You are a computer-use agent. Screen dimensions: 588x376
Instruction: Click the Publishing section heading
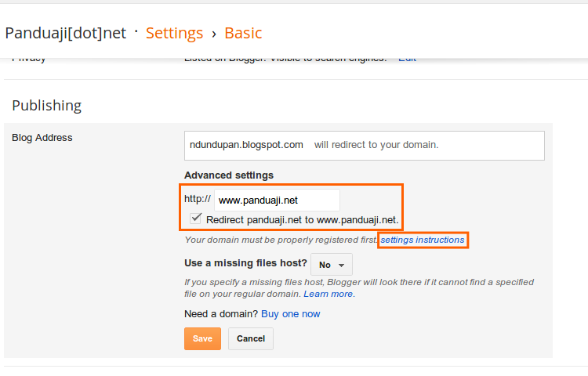[47, 106]
